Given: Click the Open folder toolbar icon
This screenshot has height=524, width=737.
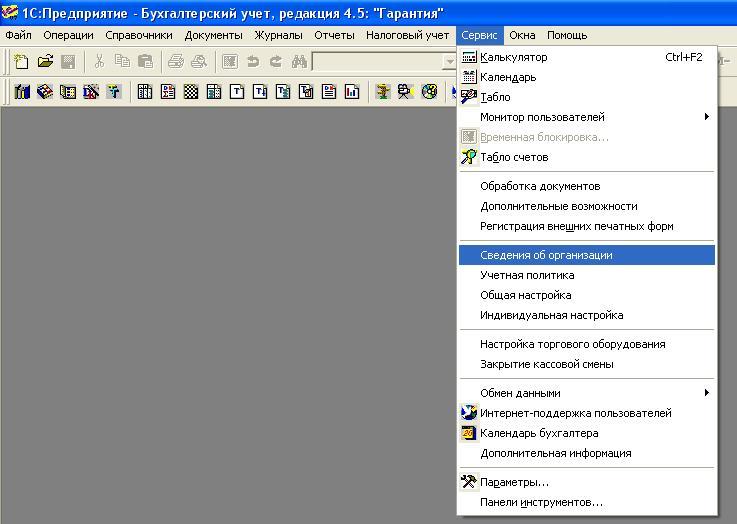Looking at the screenshot, I should (45, 62).
